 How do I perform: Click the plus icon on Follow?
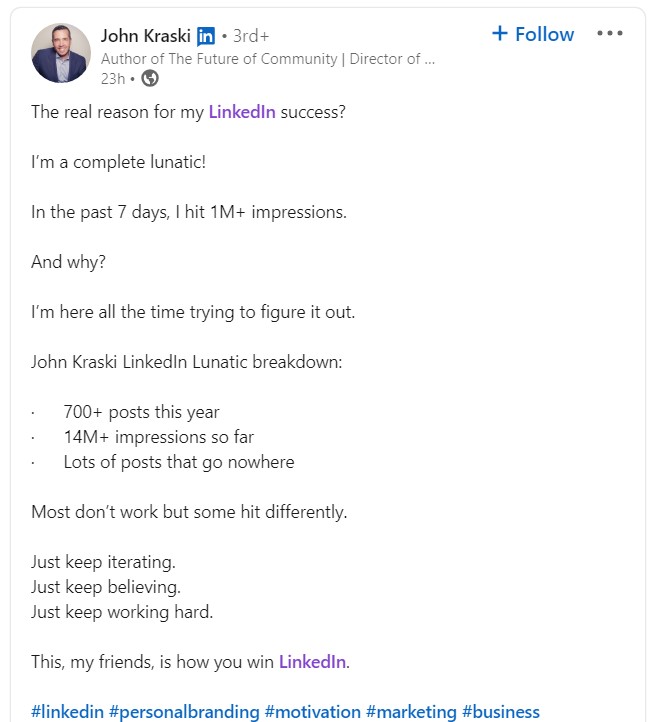pyautogui.click(x=500, y=34)
